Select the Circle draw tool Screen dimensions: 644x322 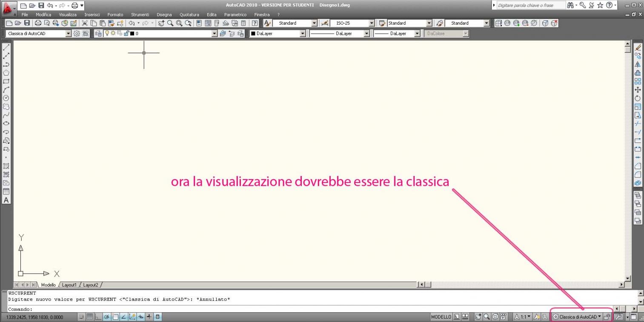tap(7, 98)
